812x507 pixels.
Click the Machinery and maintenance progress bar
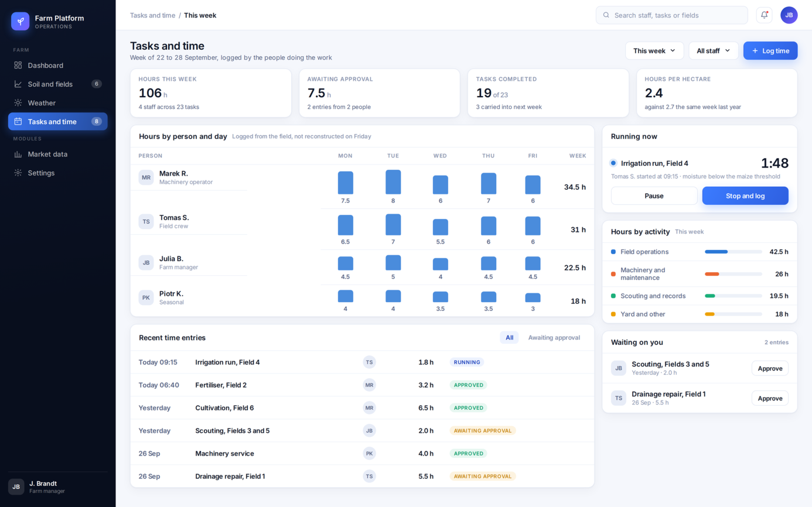tap(733, 274)
